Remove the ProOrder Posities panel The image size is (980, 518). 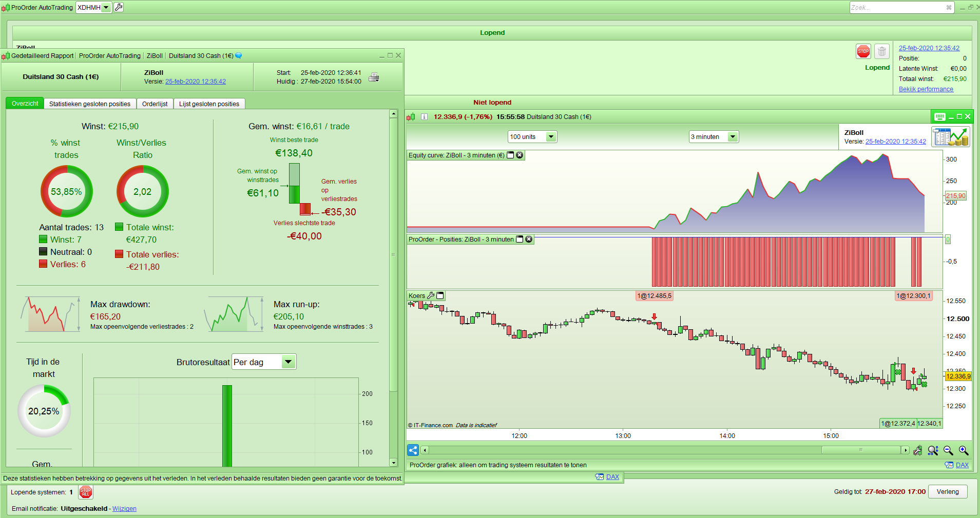[529, 239]
